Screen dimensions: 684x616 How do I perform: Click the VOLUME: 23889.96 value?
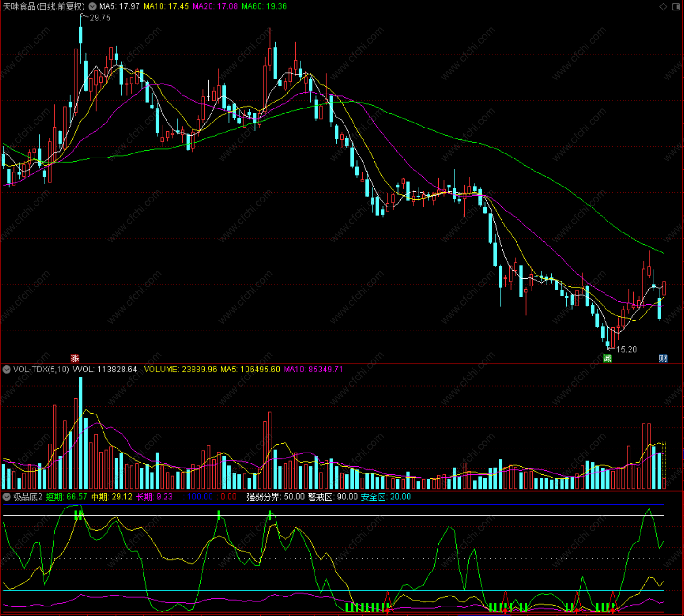180,370
